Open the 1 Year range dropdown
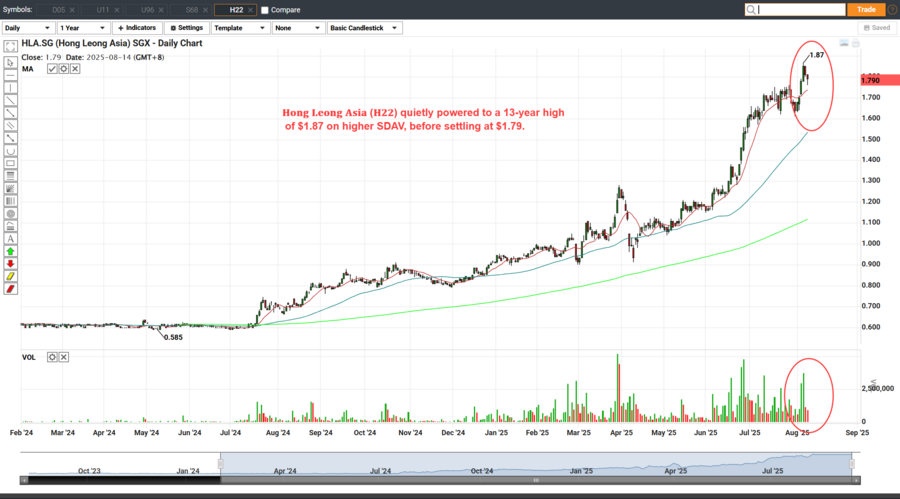 pos(83,28)
